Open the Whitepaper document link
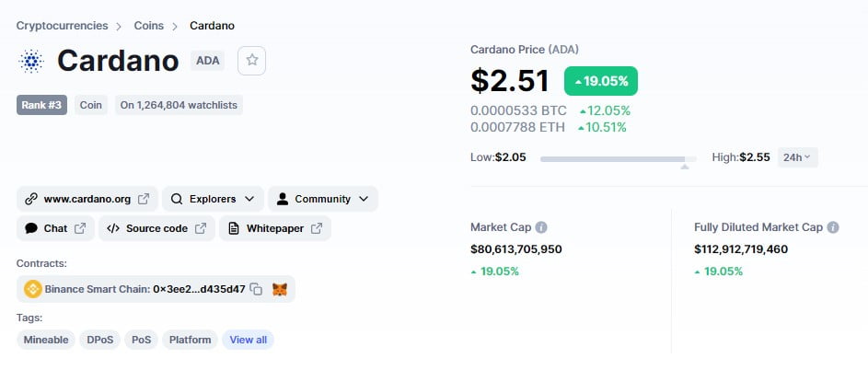This screenshot has width=868, height=370. (x=274, y=228)
